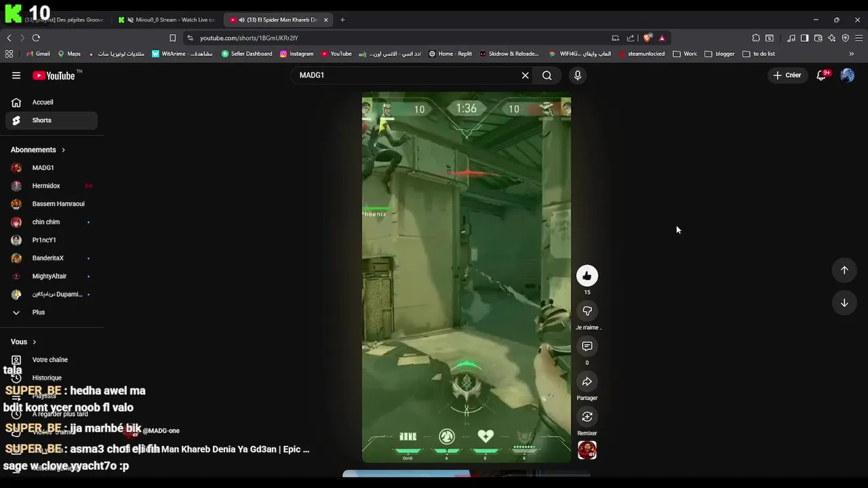Dislike the short with thumbs down

coord(587,311)
